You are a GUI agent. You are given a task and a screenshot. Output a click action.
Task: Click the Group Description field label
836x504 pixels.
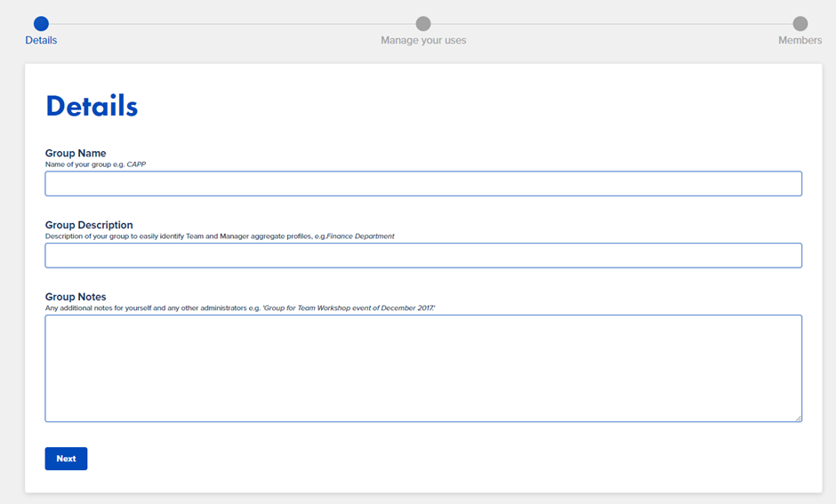point(89,225)
